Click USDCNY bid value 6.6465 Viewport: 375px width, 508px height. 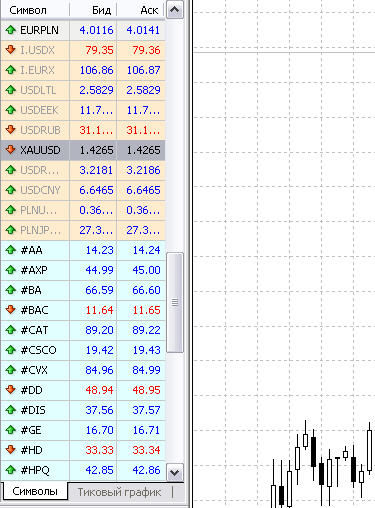[96, 190]
